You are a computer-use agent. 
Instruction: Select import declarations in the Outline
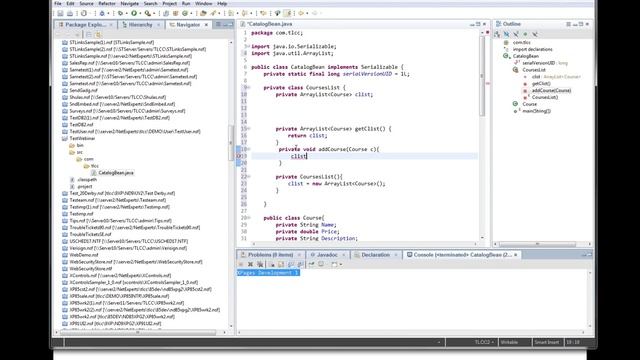532,49
